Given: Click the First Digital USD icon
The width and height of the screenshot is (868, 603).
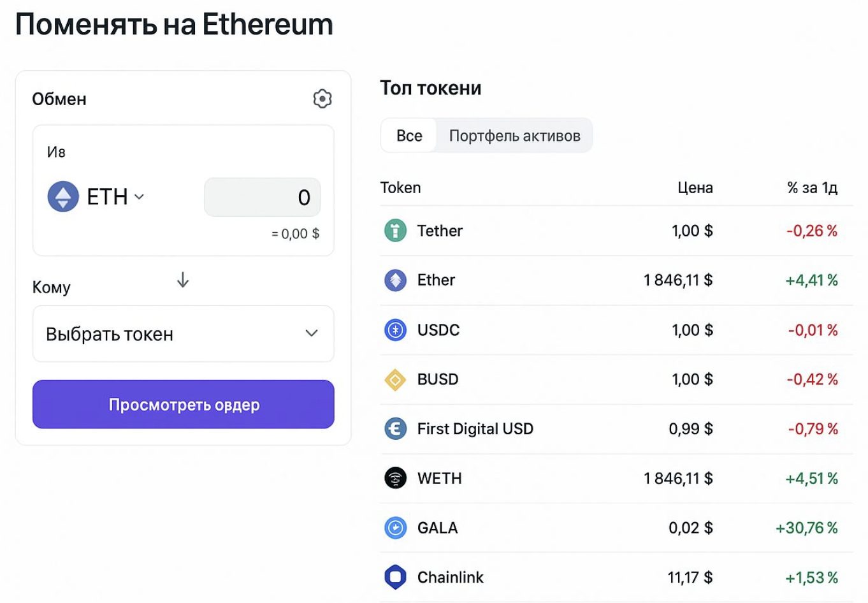Looking at the screenshot, I should point(395,428).
